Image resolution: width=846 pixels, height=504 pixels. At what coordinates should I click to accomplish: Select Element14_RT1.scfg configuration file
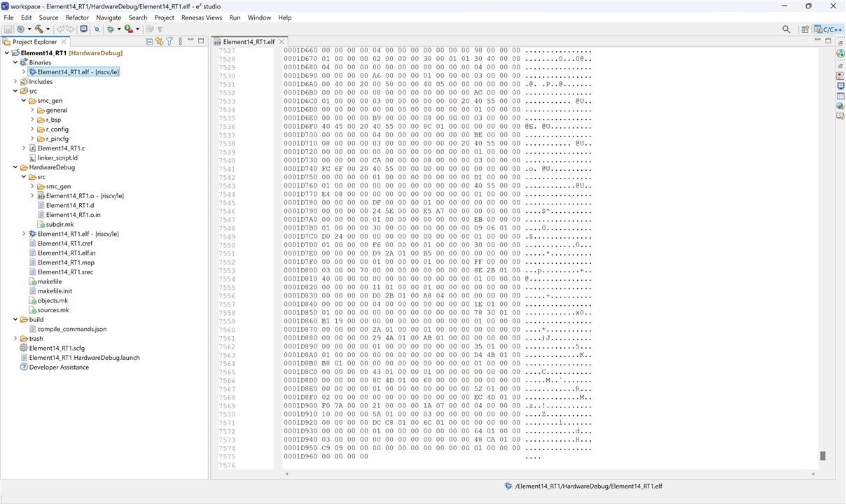coord(57,348)
